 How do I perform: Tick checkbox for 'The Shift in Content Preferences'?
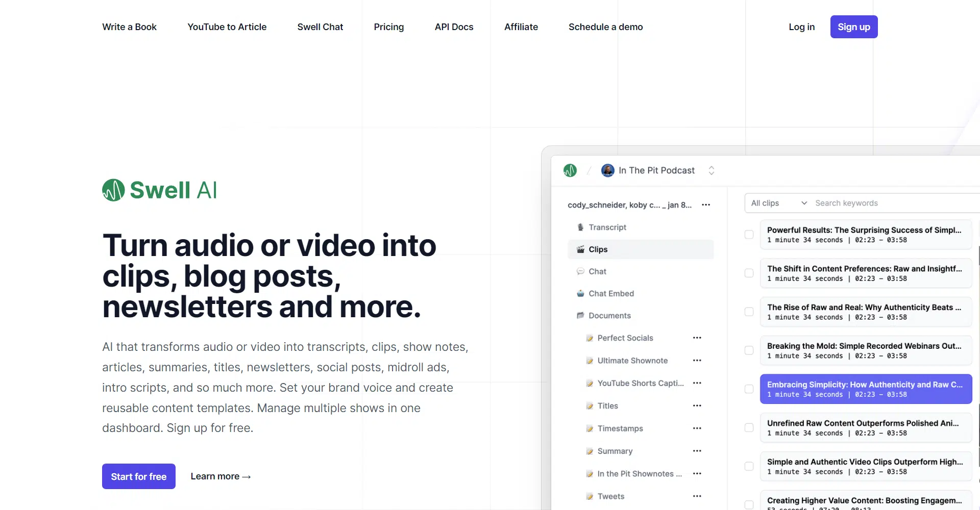point(749,273)
